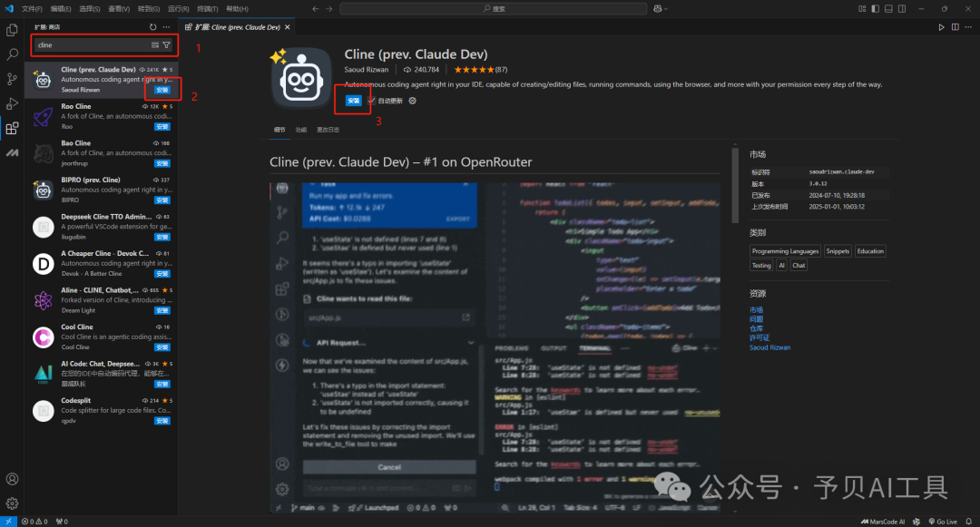980x527 pixels.
Task: Select the Cline (prev. Claude Dev) tab
Action: pyautogui.click(x=237, y=27)
